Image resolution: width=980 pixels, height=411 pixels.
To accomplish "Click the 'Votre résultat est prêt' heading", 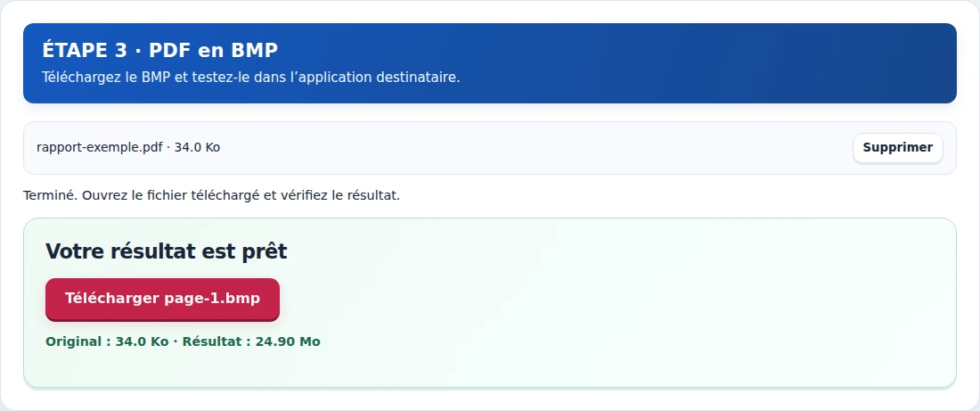I will (x=167, y=251).
